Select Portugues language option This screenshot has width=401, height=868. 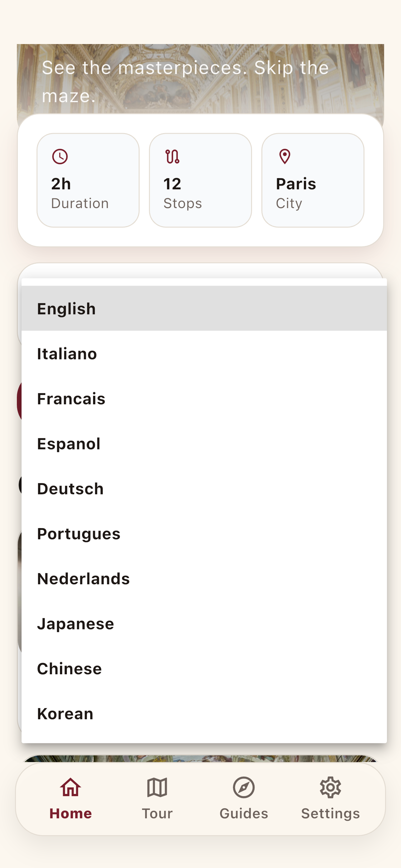[x=204, y=533]
